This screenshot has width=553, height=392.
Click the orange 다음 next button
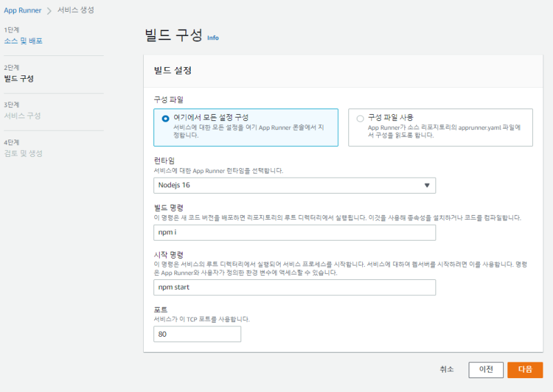(x=525, y=370)
